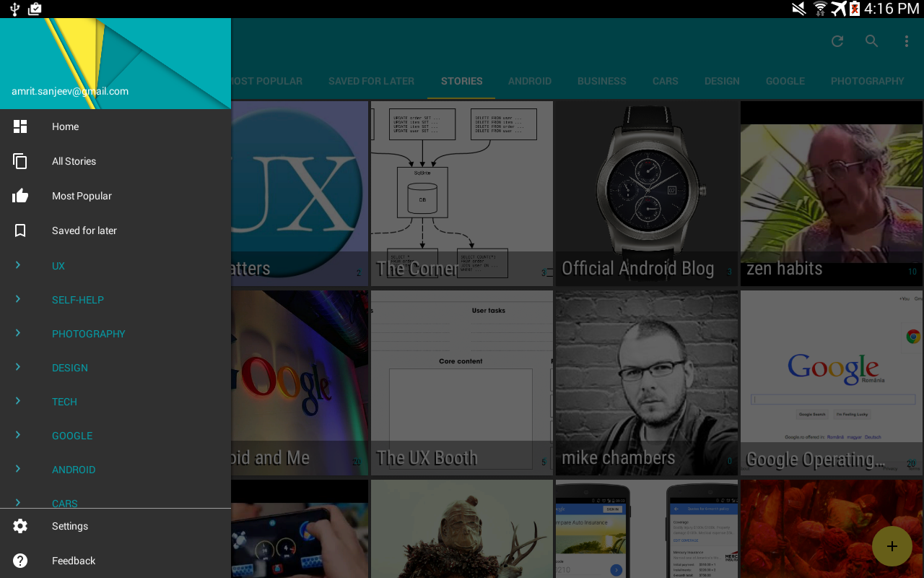Open the Official Android Blog card
This screenshot has width=924, height=578.
tap(647, 194)
